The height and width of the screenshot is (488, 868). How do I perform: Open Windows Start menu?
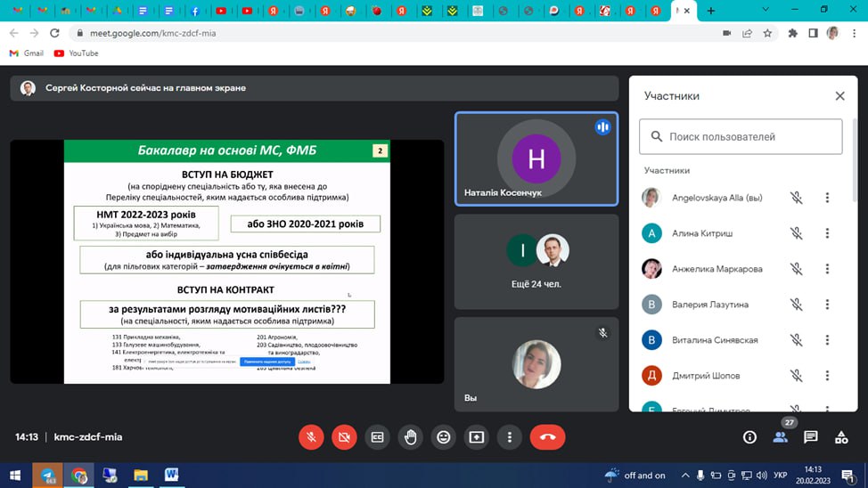click(15, 476)
